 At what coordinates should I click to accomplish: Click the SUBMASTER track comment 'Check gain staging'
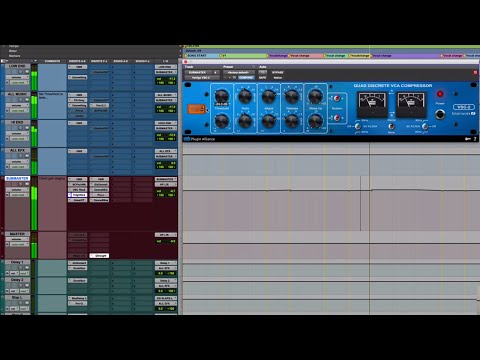click(x=52, y=179)
